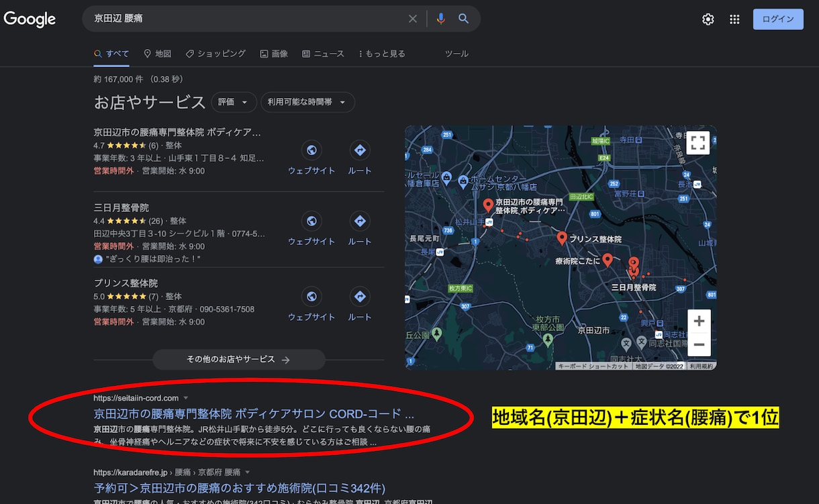Expand the 評価 filter dropdown
The image size is (819, 504).
(x=234, y=102)
